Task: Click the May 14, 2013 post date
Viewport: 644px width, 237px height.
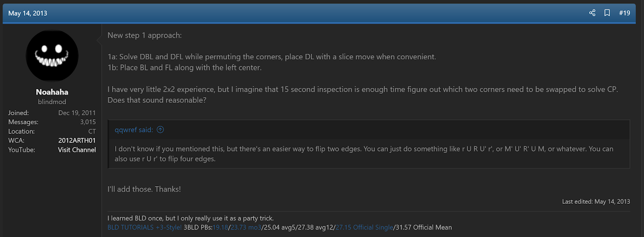Action: (x=28, y=13)
